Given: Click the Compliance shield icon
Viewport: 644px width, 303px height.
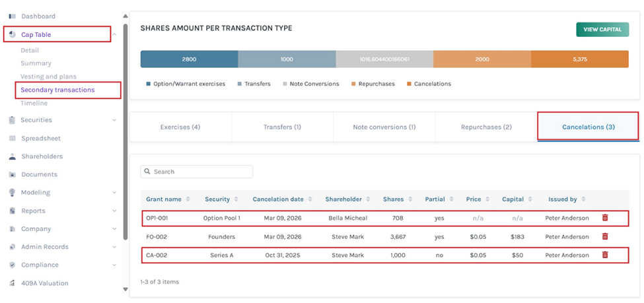Looking at the screenshot, I should click(x=13, y=265).
